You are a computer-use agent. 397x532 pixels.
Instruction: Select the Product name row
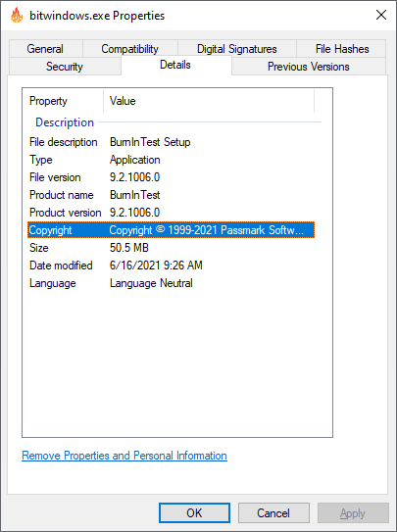click(171, 195)
